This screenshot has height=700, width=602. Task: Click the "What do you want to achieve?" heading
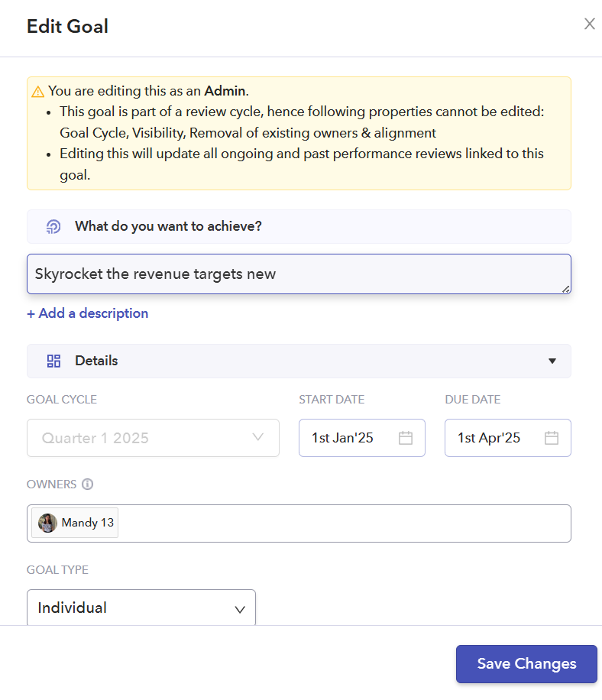pyautogui.click(x=168, y=226)
